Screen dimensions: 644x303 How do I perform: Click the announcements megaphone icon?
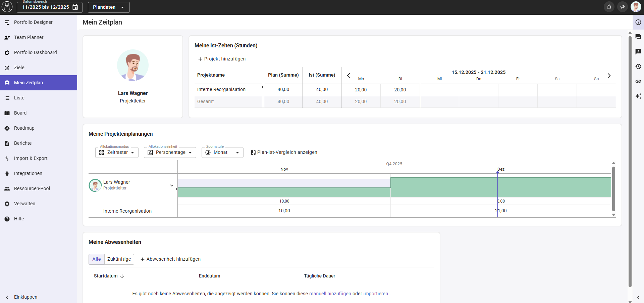coord(623,7)
